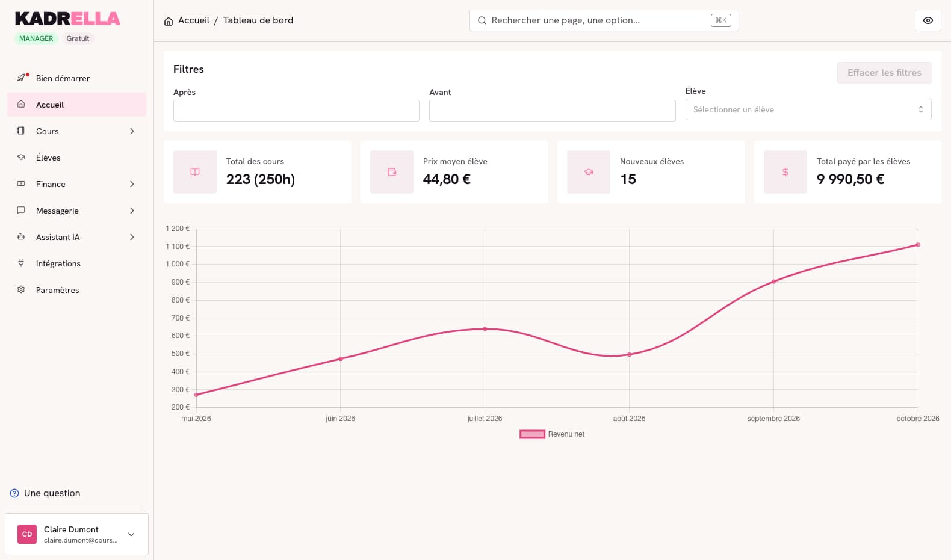Click the août 2026 data point on chart

[630, 354]
